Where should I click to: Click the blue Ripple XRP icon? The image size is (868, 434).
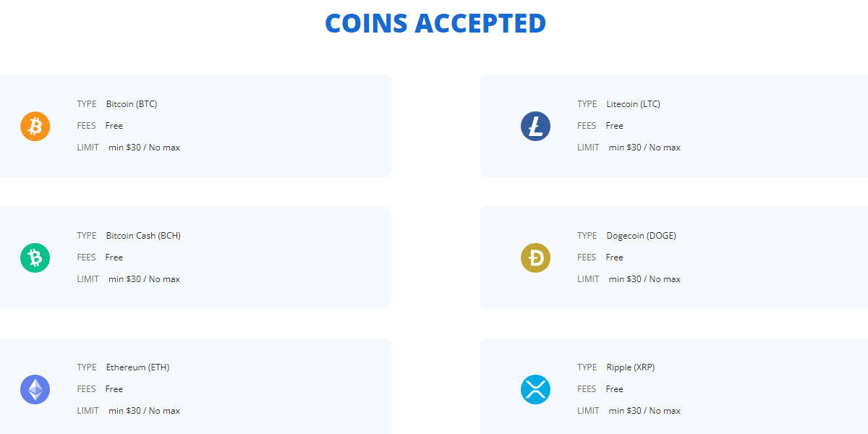tap(535, 390)
